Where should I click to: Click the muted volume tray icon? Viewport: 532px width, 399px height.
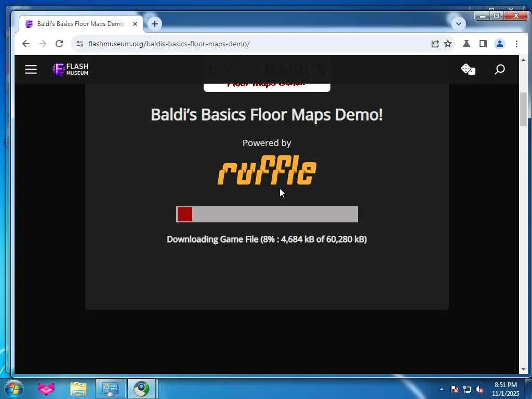tap(480, 389)
